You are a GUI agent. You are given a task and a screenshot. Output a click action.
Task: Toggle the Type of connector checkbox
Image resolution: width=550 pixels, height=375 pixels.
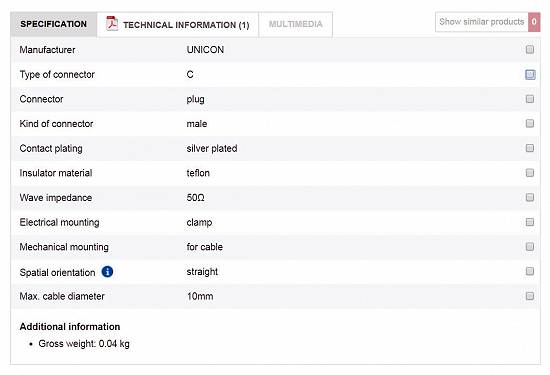[530, 74]
